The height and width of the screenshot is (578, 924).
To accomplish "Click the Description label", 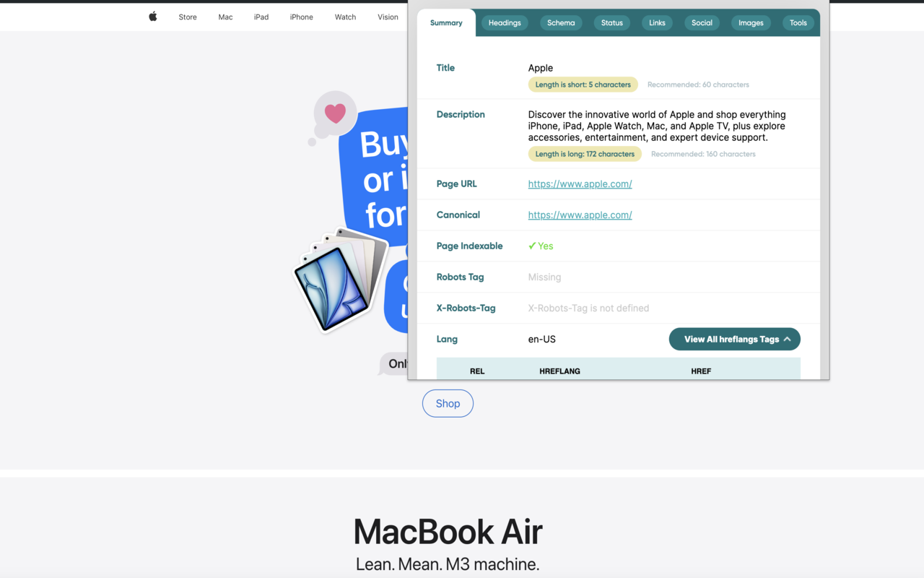I will pyautogui.click(x=461, y=115).
